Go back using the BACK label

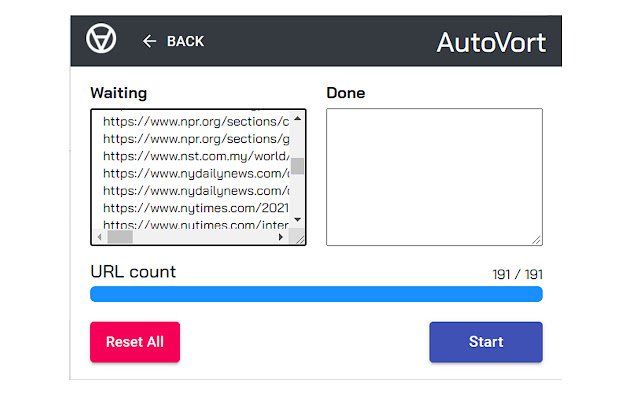[185, 41]
